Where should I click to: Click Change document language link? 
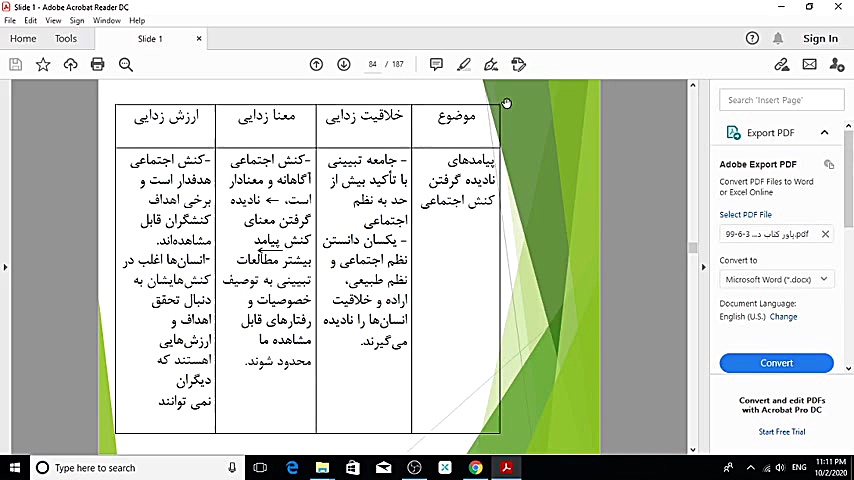[783, 317]
